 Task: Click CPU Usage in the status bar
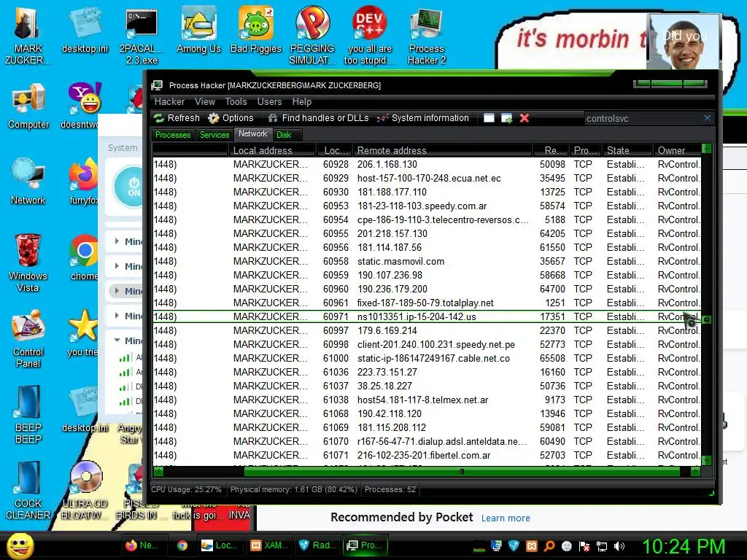click(186, 489)
